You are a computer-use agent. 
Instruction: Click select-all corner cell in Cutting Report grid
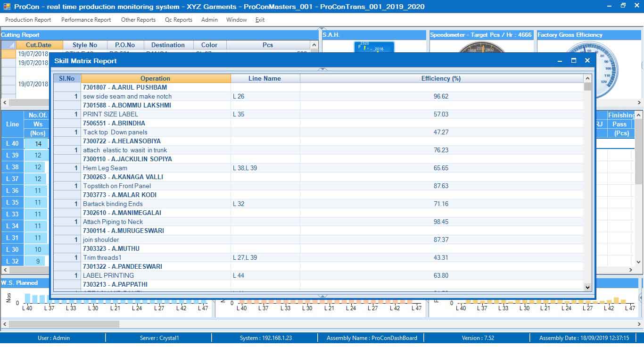click(8, 45)
